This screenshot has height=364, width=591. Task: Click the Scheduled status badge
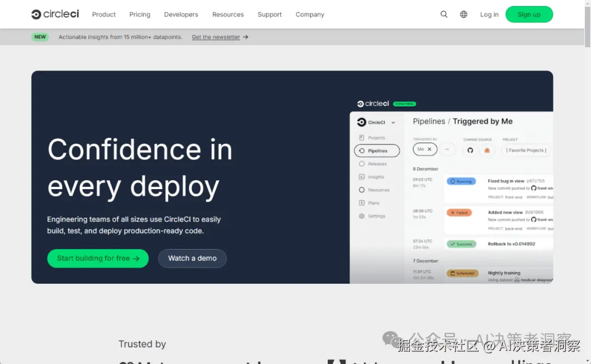462,273
